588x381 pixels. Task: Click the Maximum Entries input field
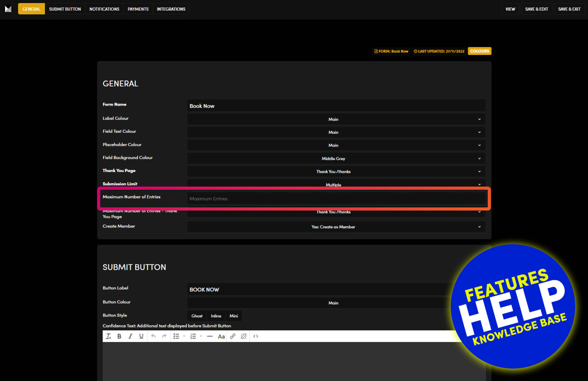(336, 199)
